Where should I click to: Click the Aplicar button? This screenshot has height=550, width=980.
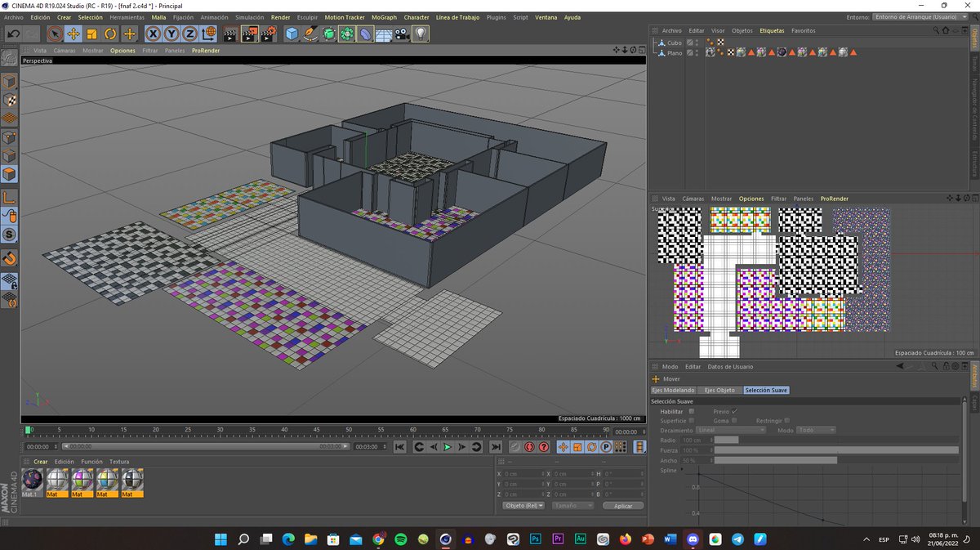click(x=623, y=506)
